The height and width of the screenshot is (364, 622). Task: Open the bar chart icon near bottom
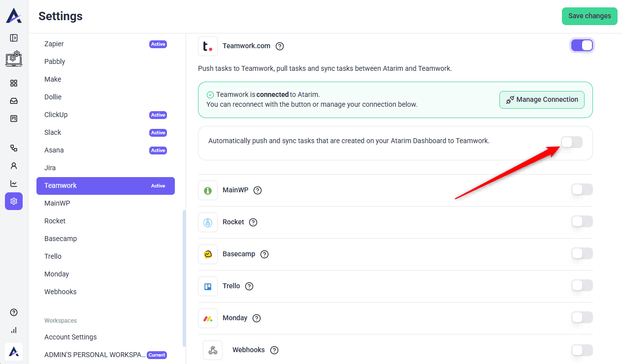[x=14, y=330]
